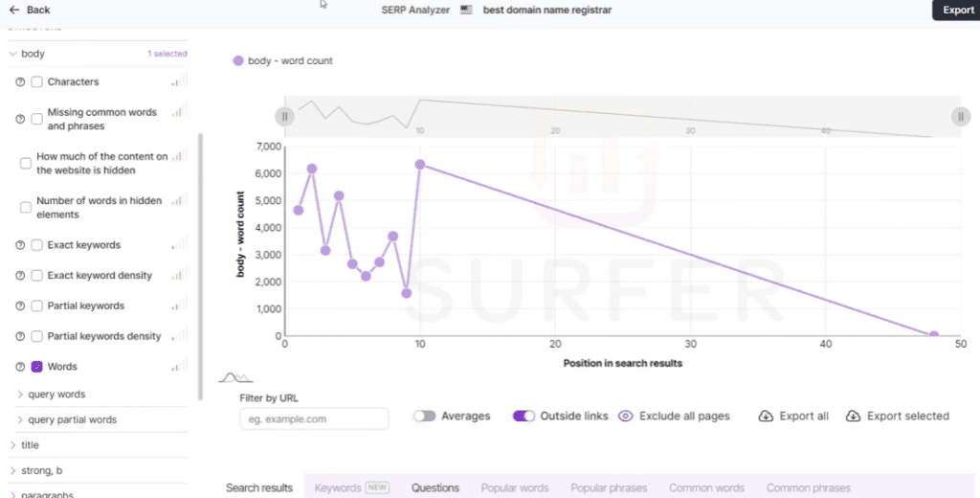Collapse the body section

[x=12, y=55]
